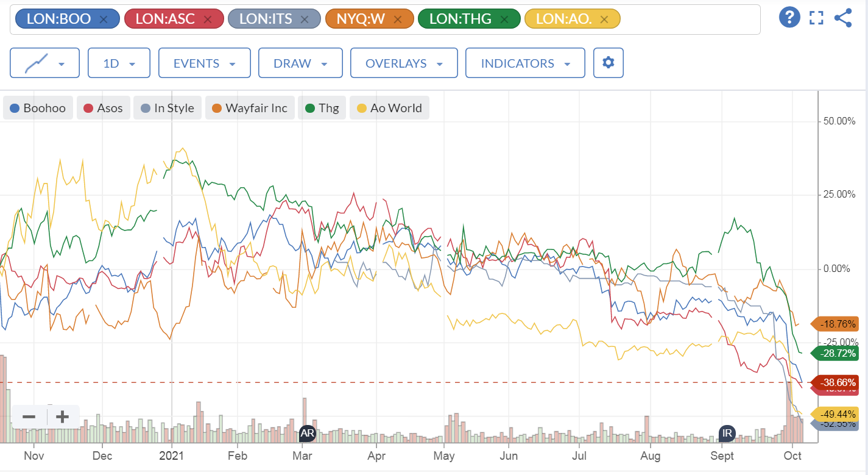
Task: Open the EVENTS dropdown
Action: pyautogui.click(x=204, y=63)
